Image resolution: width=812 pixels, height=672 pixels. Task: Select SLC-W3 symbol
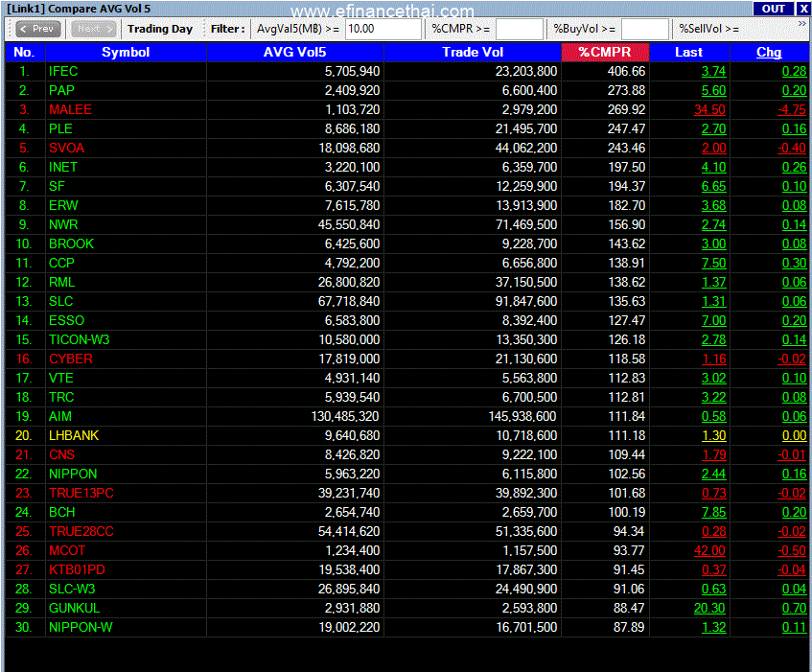click(x=72, y=589)
